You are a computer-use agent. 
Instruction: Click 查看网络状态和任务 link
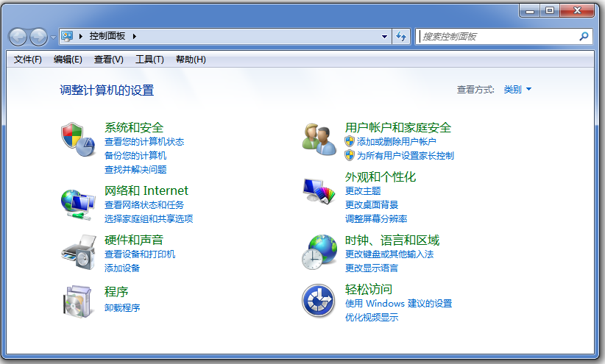click(144, 204)
